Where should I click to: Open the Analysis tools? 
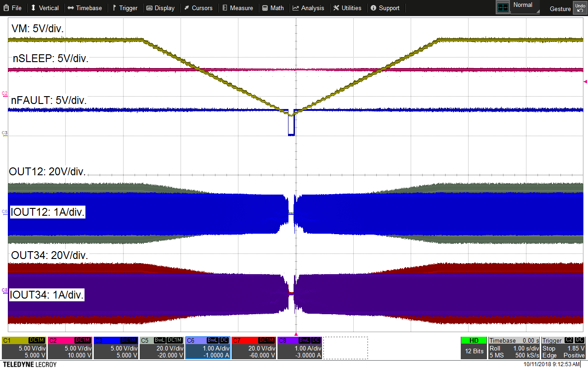309,7
